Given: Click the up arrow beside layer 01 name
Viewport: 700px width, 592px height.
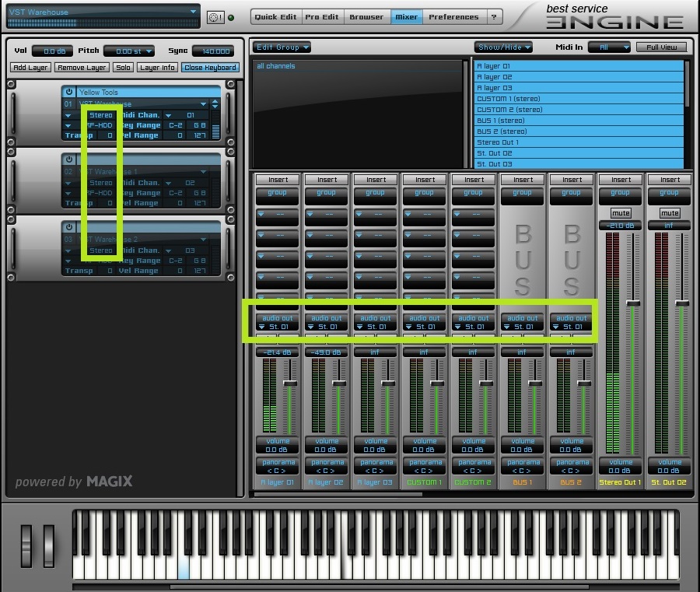Looking at the screenshot, I should (x=215, y=101).
